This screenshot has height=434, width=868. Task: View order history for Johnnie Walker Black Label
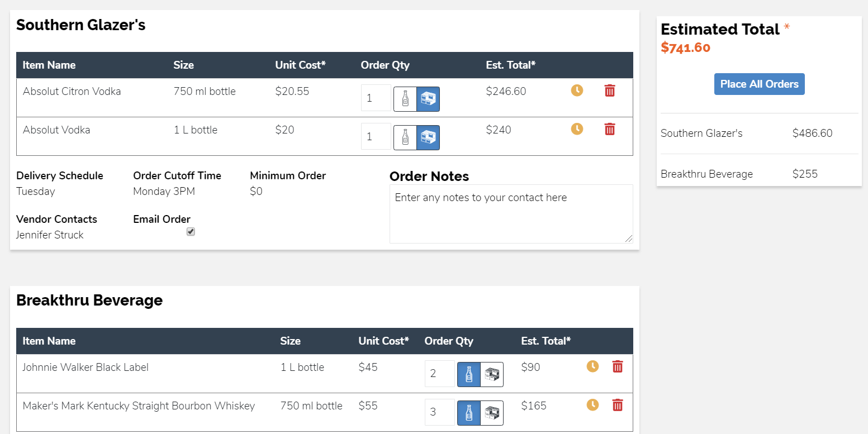[592, 366]
